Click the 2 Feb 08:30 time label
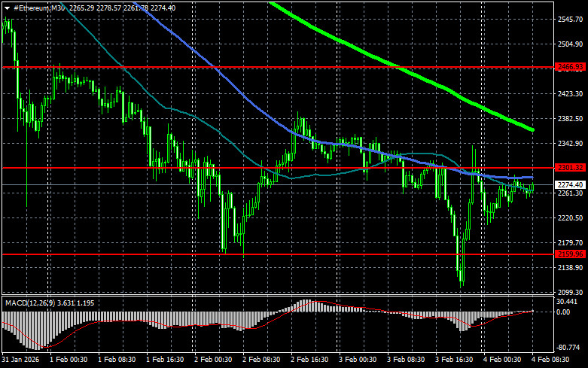588x368 pixels. [261, 360]
